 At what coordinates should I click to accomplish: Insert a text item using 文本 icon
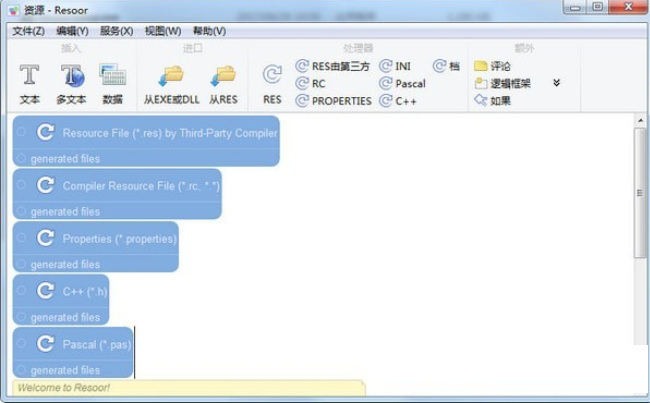tap(29, 83)
